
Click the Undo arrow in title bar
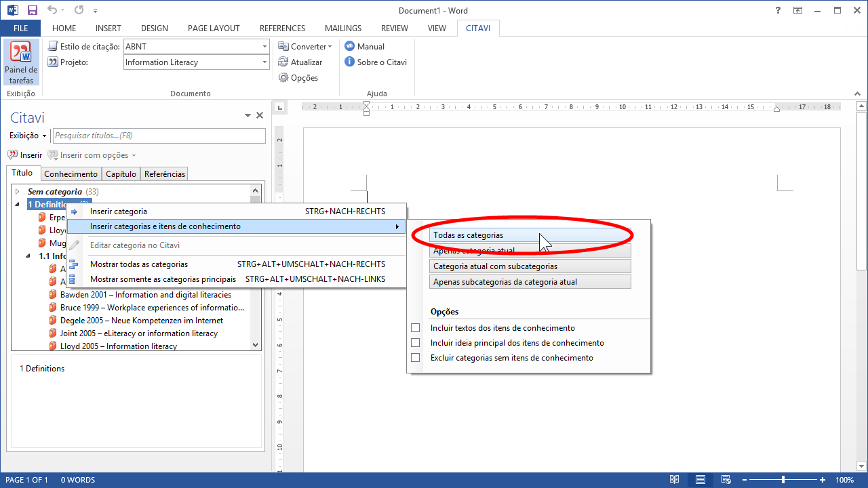[53, 10]
